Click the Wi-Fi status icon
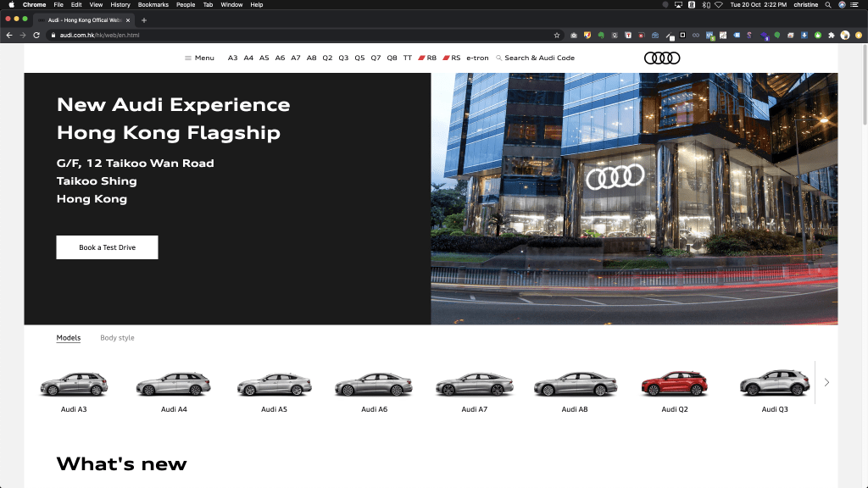Viewport: 868px width, 488px height. (x=719, y=4)
